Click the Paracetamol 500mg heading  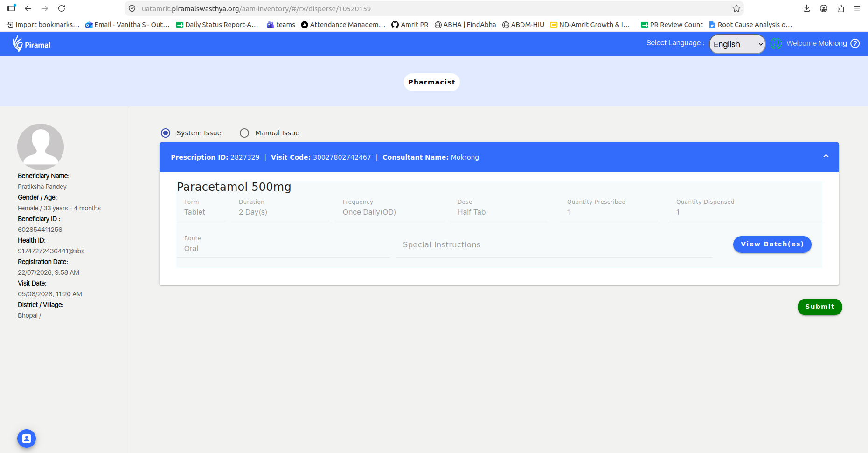[234, 187]
